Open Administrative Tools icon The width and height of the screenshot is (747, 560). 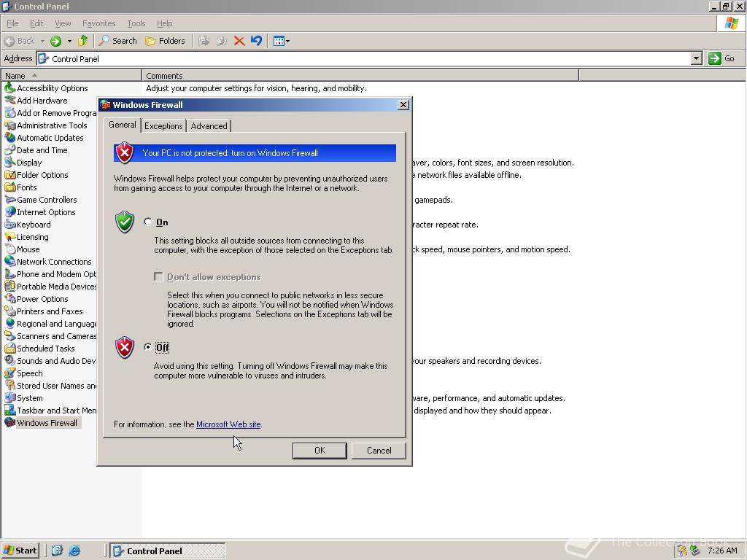10,125
